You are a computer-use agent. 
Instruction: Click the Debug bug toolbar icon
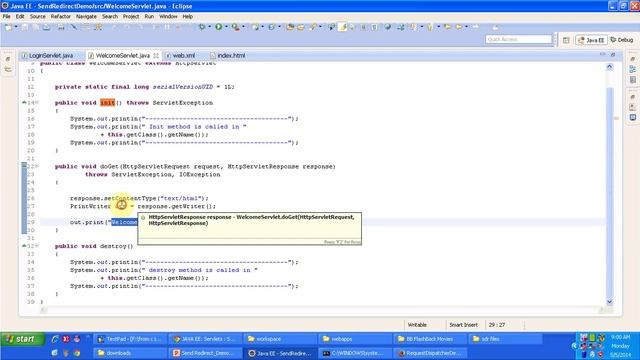pos(202,27)
